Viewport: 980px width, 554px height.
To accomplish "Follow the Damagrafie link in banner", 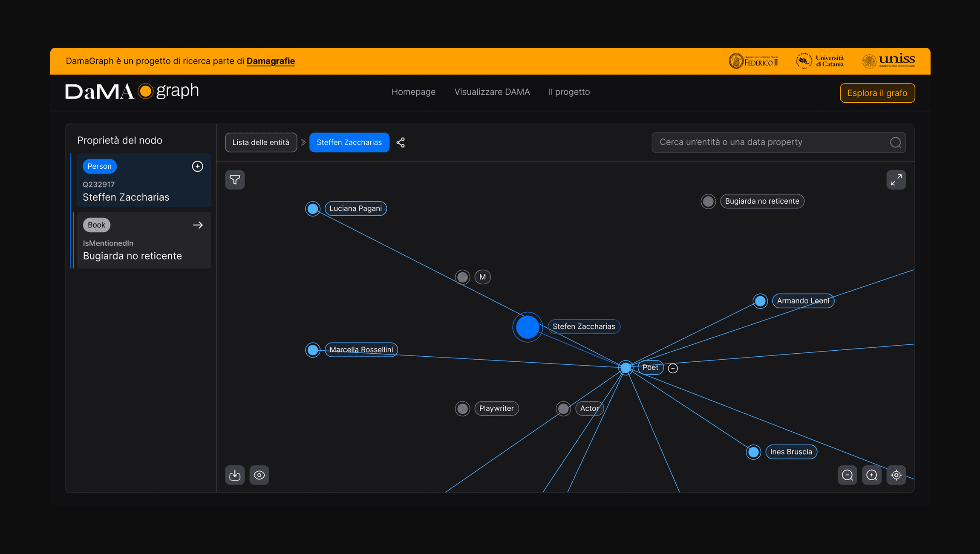I will (271, 61).
